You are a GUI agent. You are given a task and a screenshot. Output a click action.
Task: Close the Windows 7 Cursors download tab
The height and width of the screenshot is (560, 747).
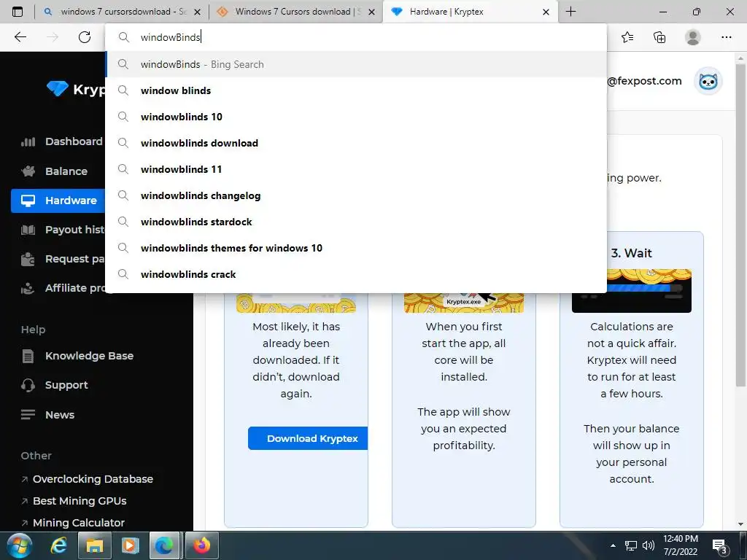coord(372,12)
